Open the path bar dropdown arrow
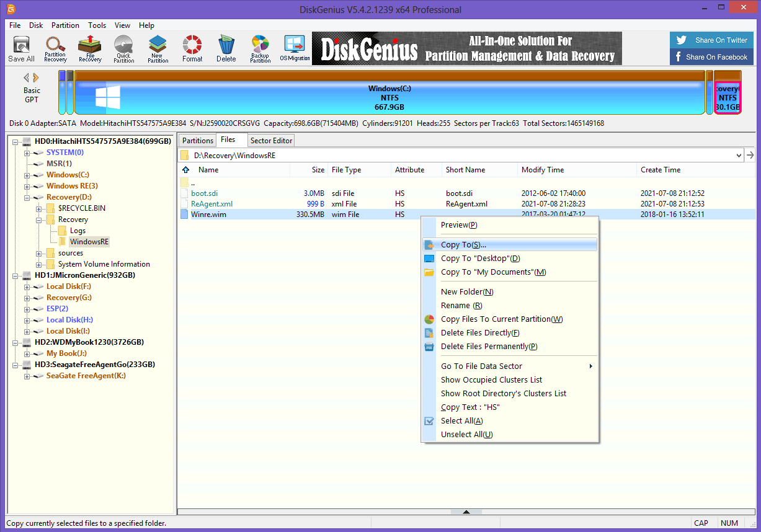The width and height of the screenshot is (761, 532). pos(738,155)
